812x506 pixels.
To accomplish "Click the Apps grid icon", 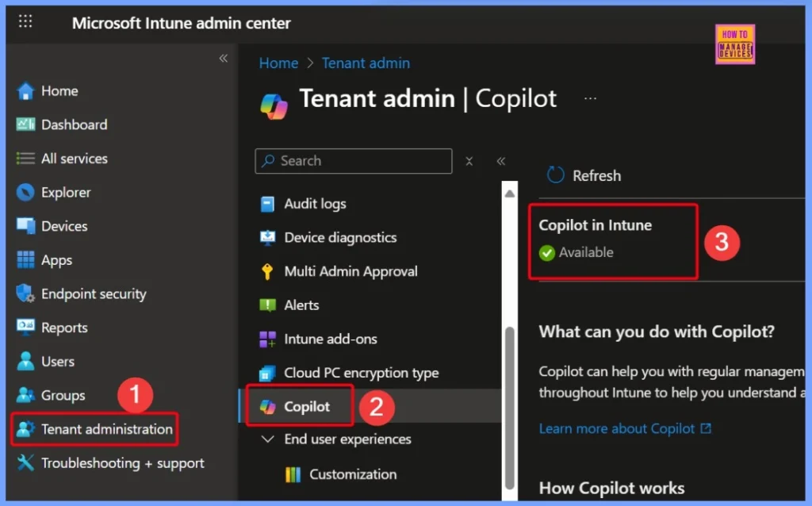I will (x=25, y=259).
